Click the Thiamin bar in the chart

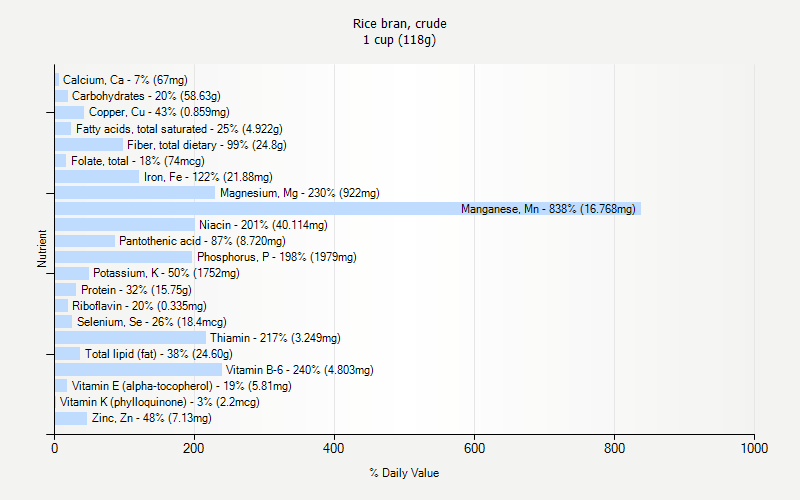[x=131, y=338]
